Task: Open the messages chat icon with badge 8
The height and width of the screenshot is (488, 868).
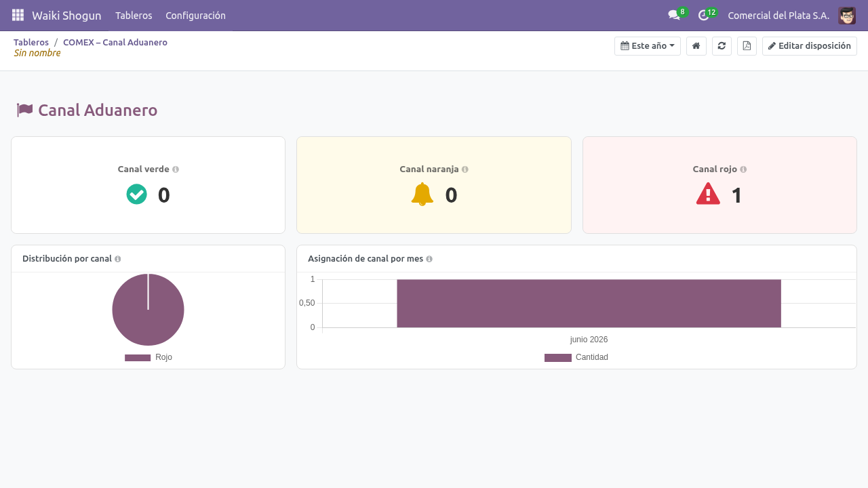Action: [674, 15]
